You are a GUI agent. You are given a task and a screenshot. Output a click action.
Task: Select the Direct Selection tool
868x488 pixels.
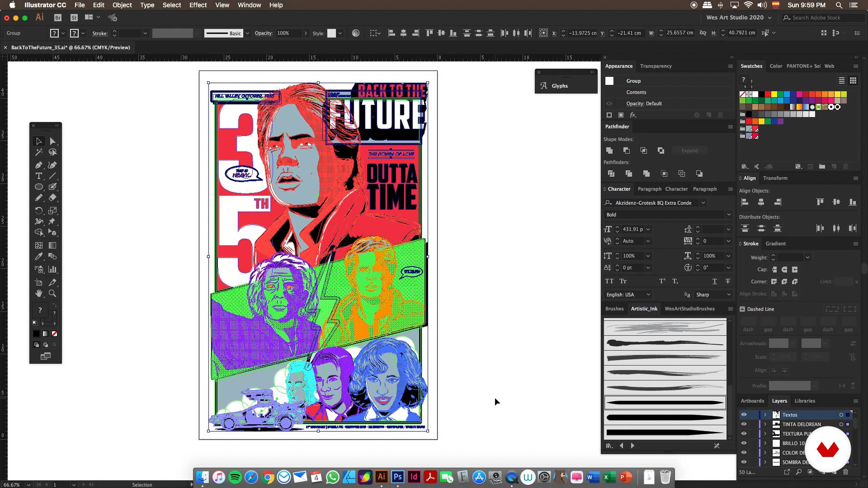click(x=52, y=141)
